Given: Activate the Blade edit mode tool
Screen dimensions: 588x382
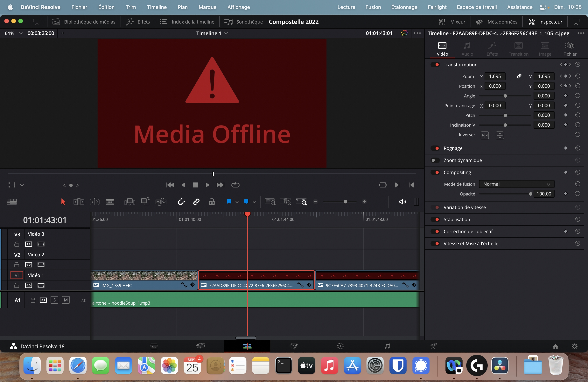Looking at the screenshot, I should coord(110,202).
